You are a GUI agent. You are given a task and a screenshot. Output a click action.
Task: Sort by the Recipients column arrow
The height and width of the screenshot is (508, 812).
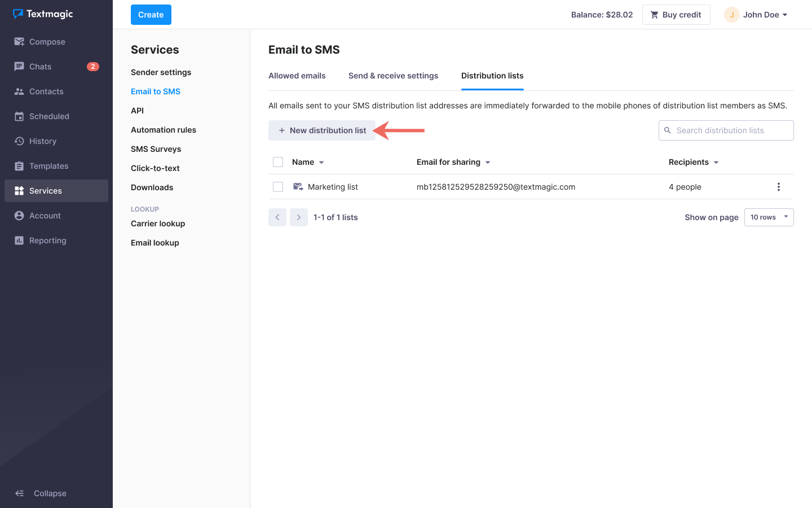click(716, 163)
